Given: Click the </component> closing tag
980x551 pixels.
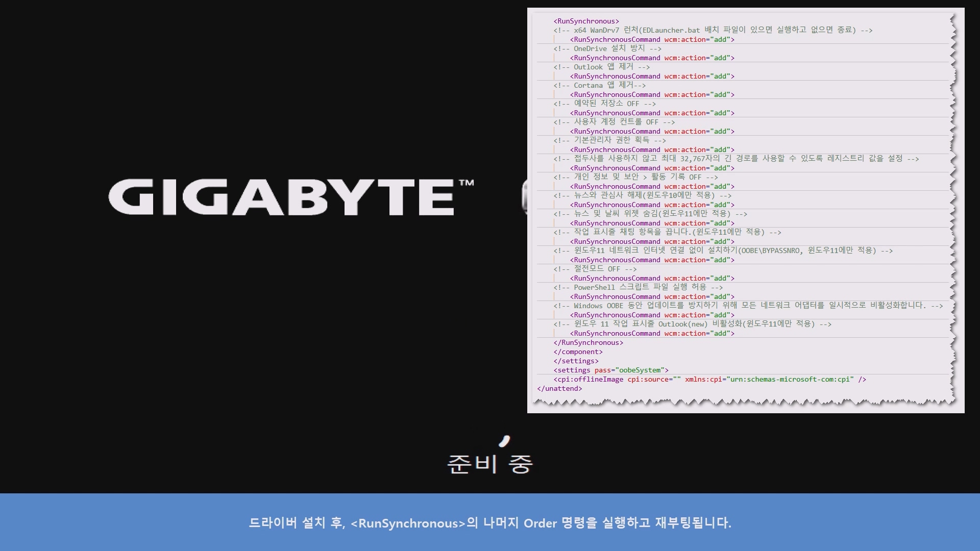Looking at the screenshot, I should click(x=578, y=352).
